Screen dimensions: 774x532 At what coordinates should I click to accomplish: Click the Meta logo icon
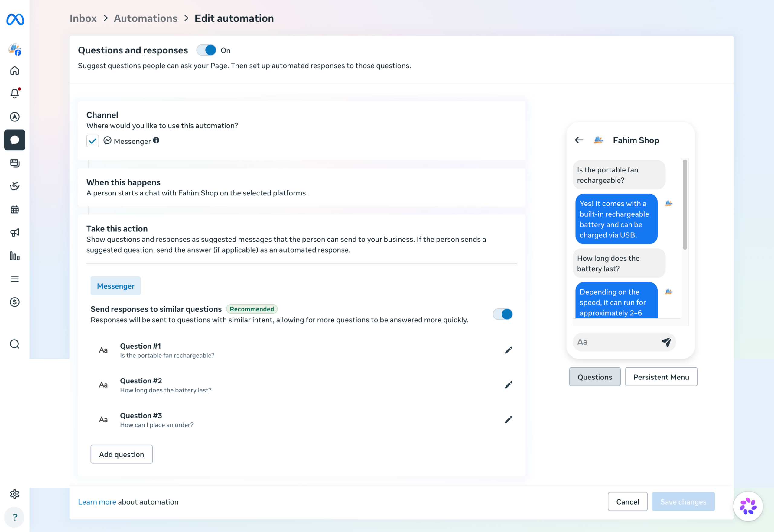click(x=15, y=19)
